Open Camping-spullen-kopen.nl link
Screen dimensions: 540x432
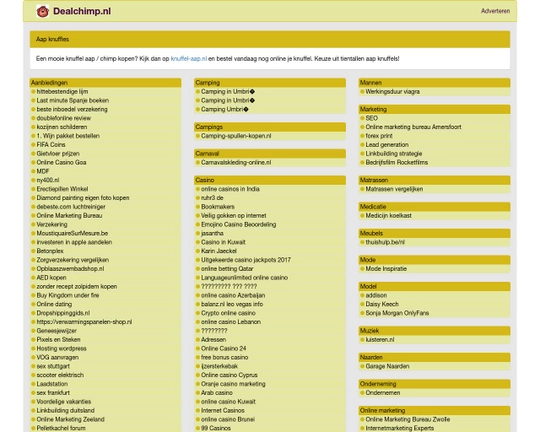(x=236, y=136)
